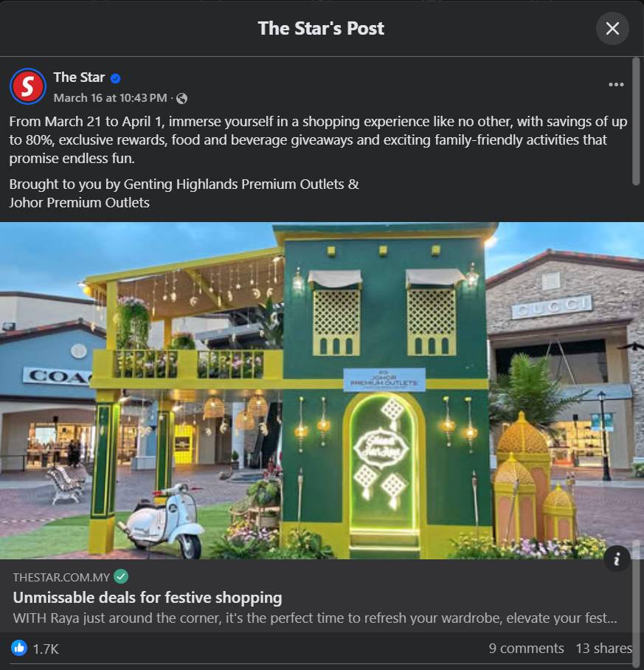The height and width of the screenshot is (670, 644).
Task: Show the 9 comments
Action: [x=526, y=648]
